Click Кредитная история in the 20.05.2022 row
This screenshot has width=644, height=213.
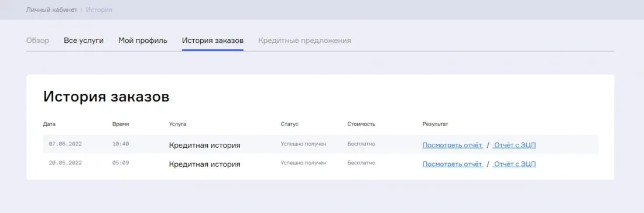(x=204, y=164)
